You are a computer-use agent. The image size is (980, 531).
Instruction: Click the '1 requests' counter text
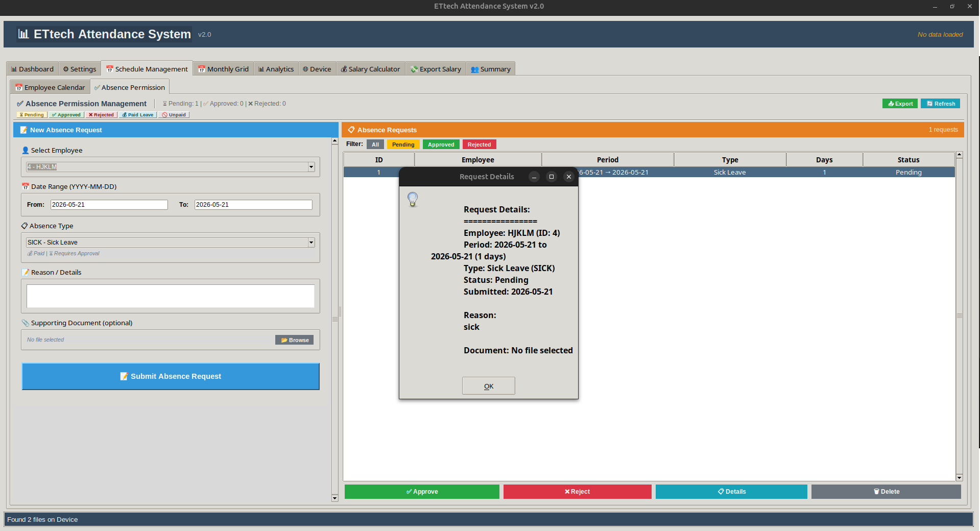tap(943, 130)
